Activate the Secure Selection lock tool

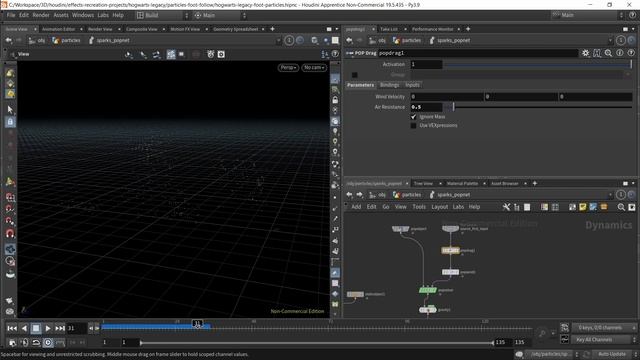click(10, 122)
